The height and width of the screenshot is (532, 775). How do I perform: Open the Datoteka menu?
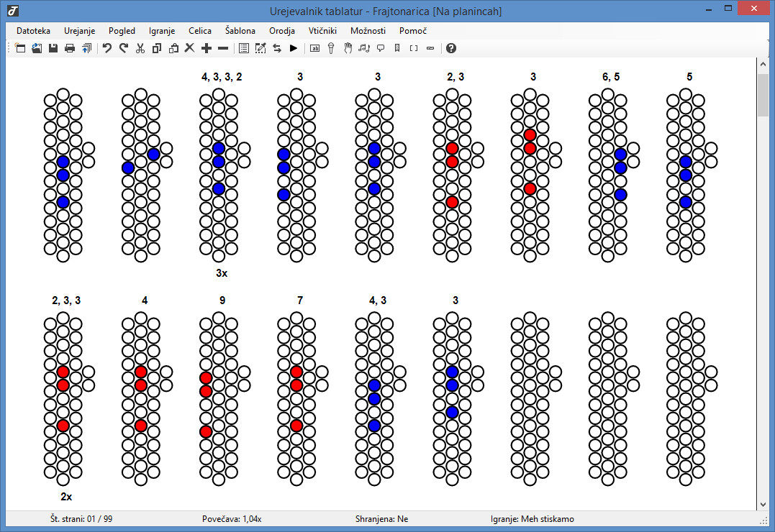point(33,31)
